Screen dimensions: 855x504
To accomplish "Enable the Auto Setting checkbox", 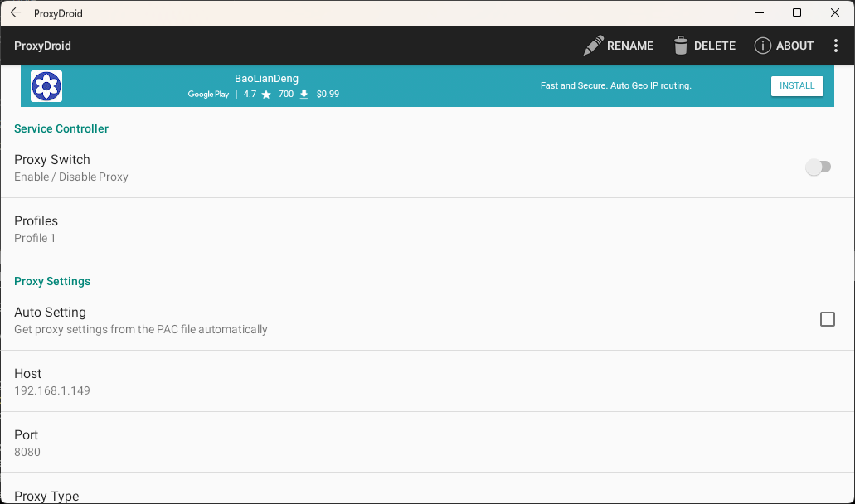I will tap(827, 319).
